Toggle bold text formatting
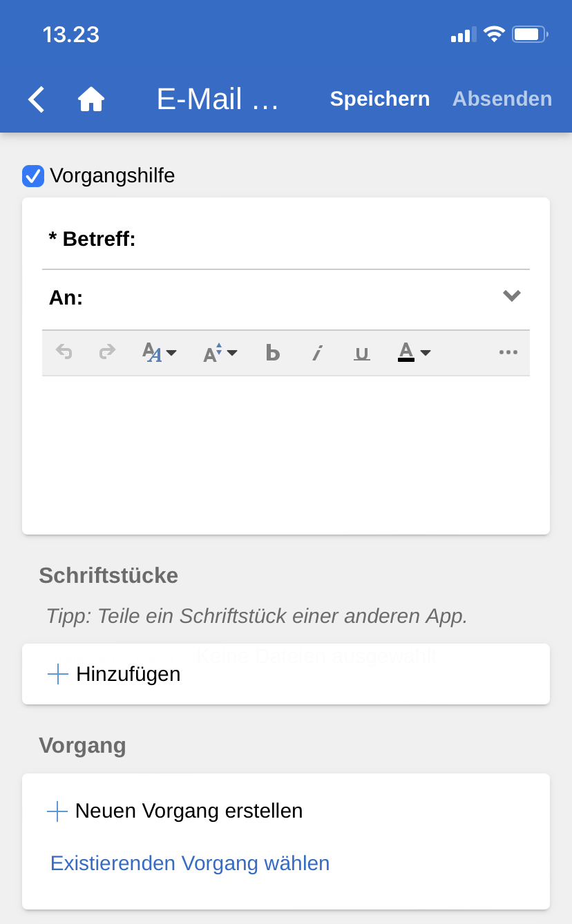 pos(273,353)
